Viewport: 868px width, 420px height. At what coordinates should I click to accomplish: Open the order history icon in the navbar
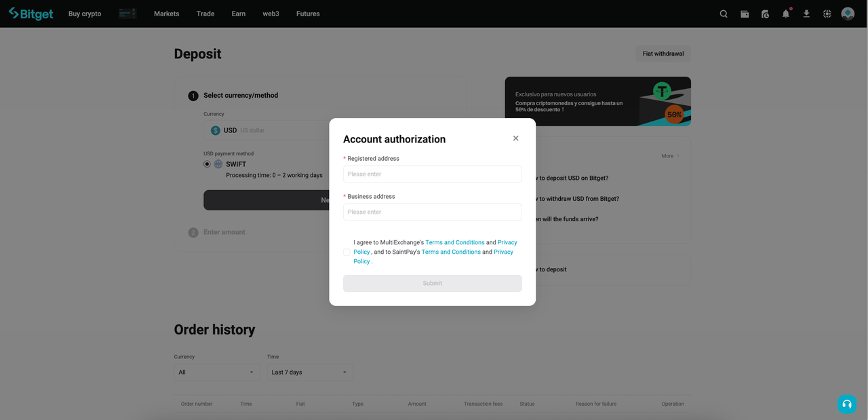point(765,13)
